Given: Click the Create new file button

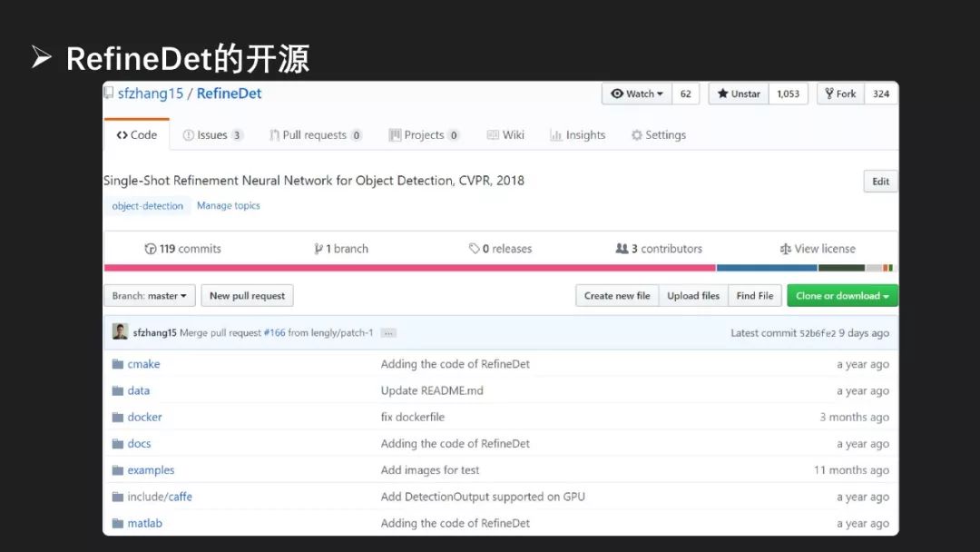Looking at the screenshot, I should 617,296.
